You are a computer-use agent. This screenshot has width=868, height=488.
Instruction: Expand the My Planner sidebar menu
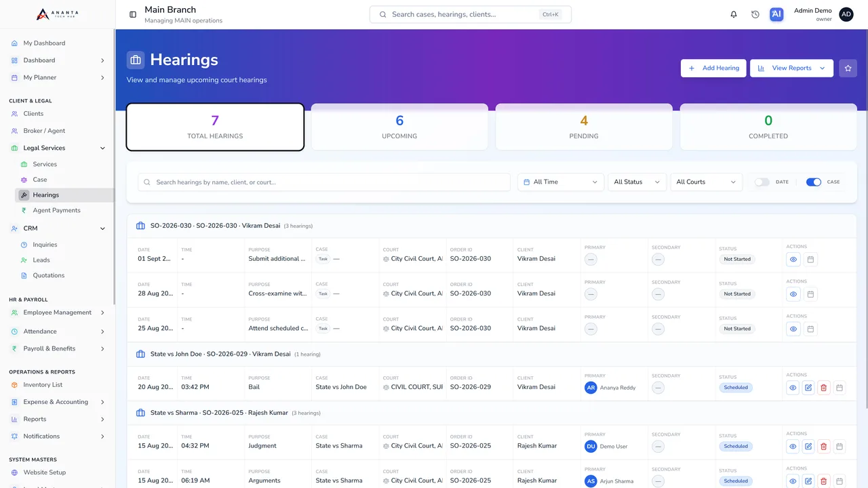[58, 77]
